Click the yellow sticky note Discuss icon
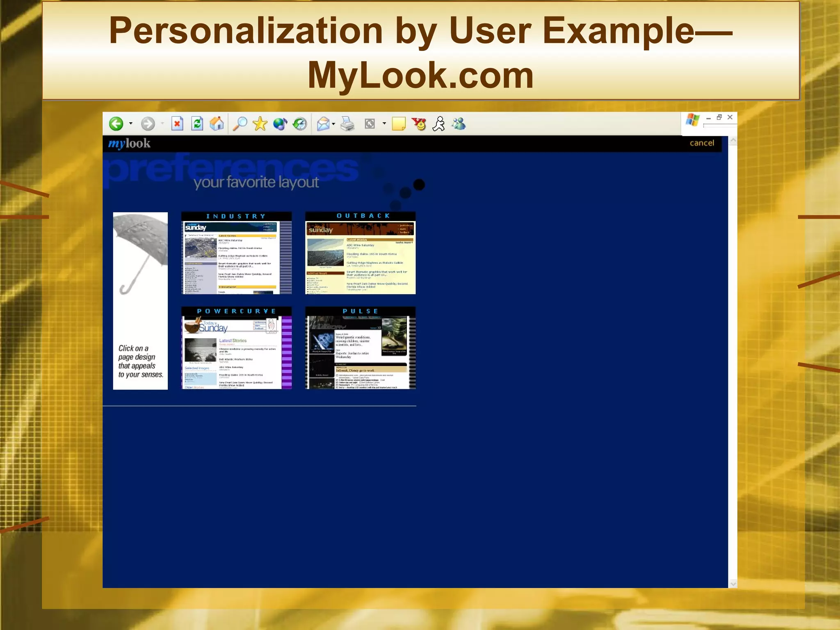This screenshot has height=630, width=840. coord(399,123)
